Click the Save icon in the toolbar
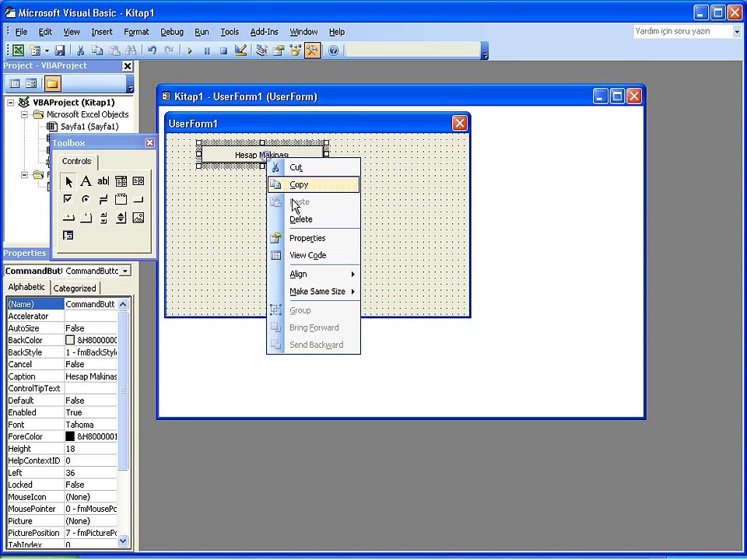The height and width of the screenshot is (560, 747). tap(60, 50)
